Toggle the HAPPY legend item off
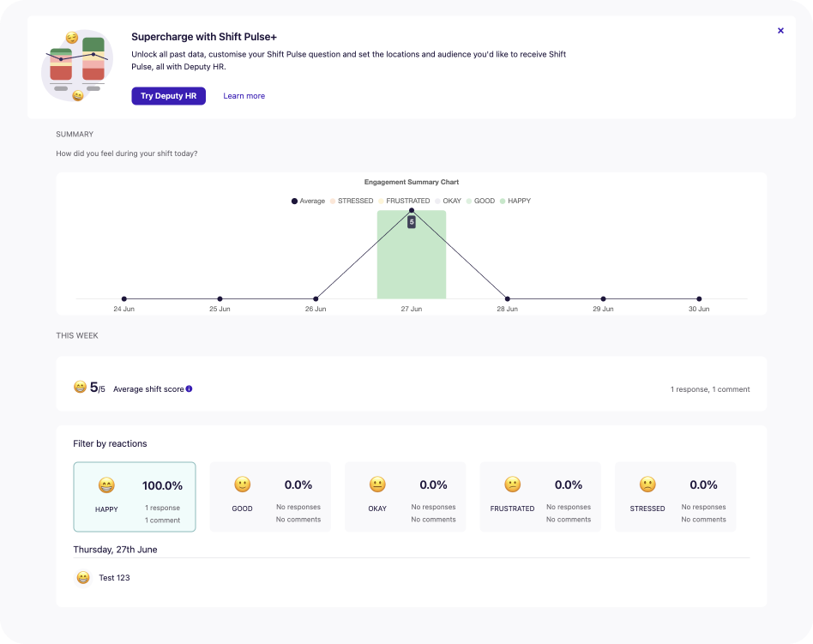The height and width of the screenshot is (644, 813). [x=519, y=201]
